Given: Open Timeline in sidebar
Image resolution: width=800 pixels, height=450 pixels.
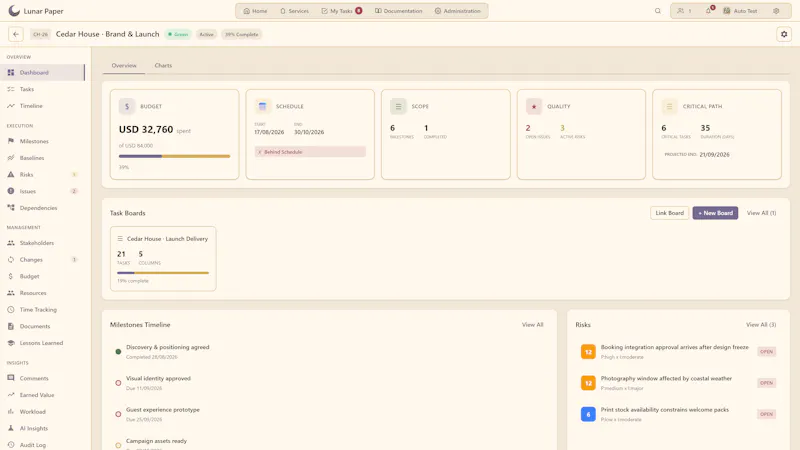Looking at the screenshot, I should point(42,106).
